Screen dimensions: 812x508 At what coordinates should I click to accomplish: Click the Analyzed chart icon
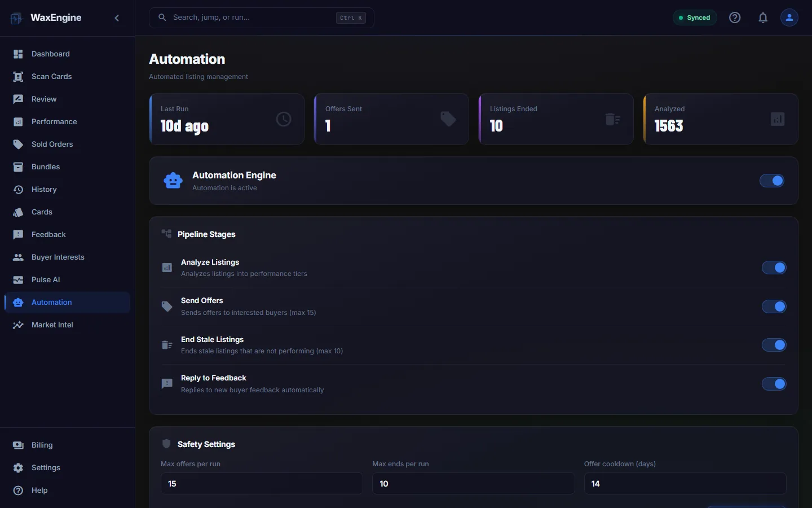tap(778, 119)
